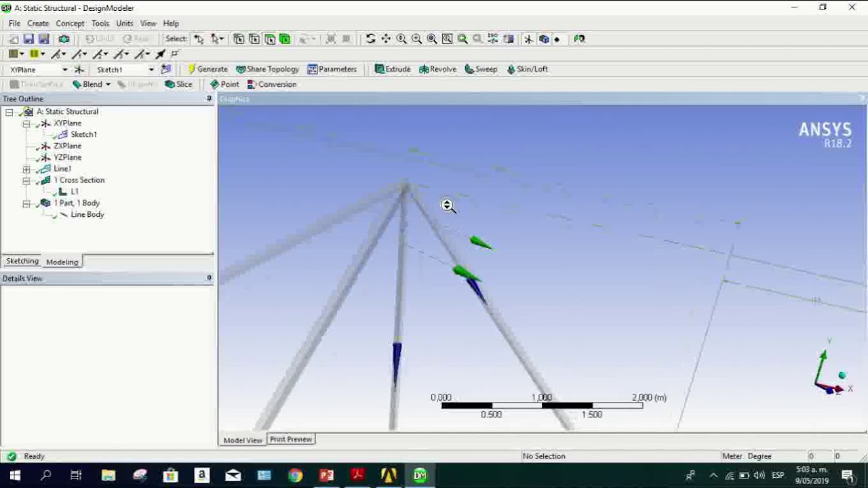The image size is (868, 488).
Task: Switch to the Model View tab
Action: tap(243, 440)
